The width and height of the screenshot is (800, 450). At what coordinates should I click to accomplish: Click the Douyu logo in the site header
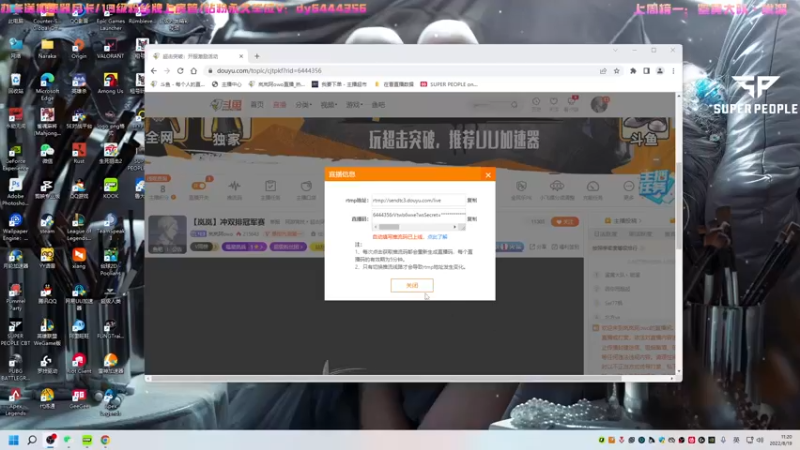click(x=226, y=105)
